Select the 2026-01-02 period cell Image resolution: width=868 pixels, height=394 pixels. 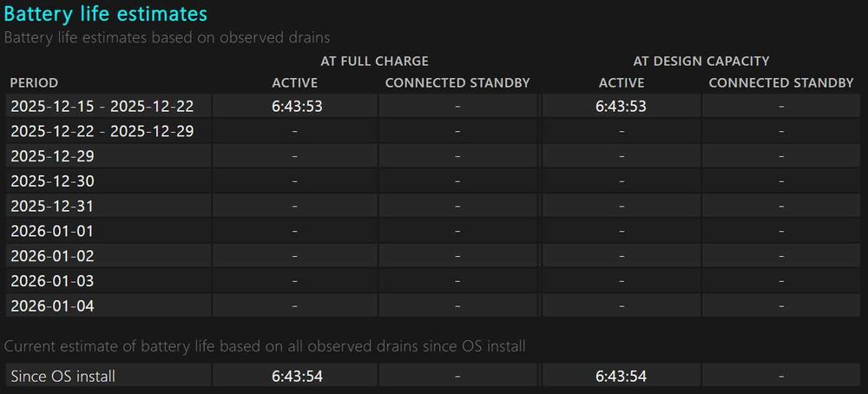(52, 256)
